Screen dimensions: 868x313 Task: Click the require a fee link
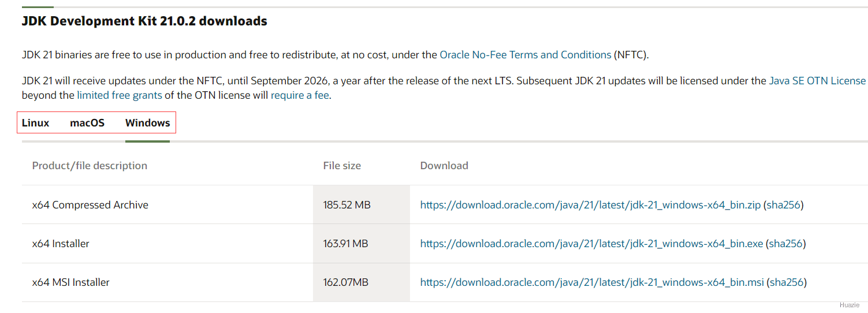pyautogui.click(x=300, y=95)
